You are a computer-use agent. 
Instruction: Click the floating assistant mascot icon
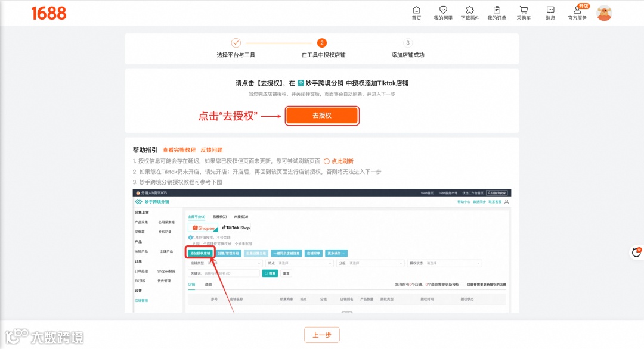point(636,252)
